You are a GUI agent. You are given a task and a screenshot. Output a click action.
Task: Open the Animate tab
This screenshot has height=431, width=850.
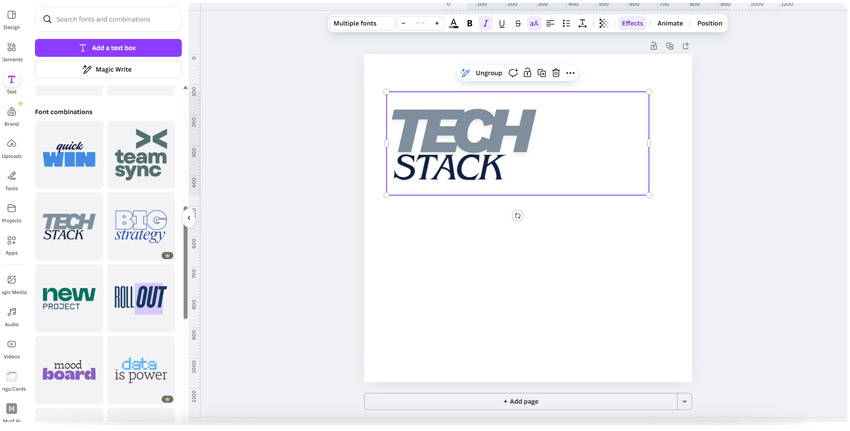670,23
